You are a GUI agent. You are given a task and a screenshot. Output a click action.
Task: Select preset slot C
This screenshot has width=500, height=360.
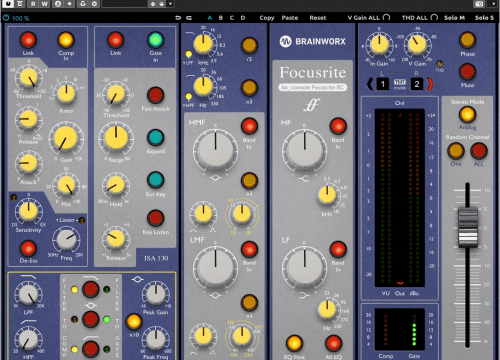pos(232,18)
